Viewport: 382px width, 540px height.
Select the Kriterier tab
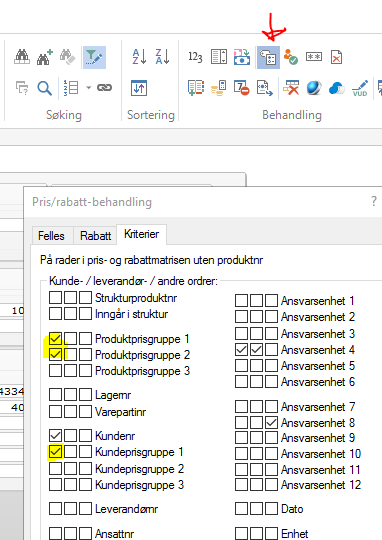coord(142,234)
